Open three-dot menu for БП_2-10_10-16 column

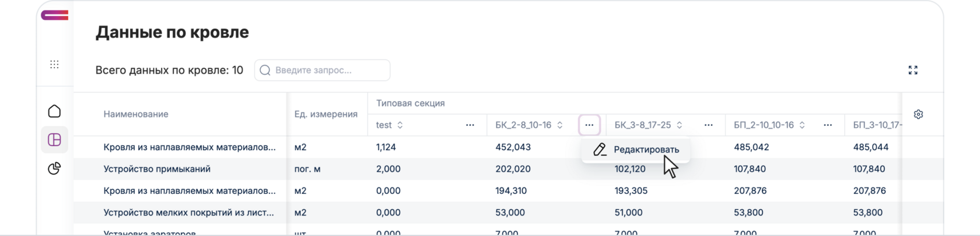[x=827, y=125]
